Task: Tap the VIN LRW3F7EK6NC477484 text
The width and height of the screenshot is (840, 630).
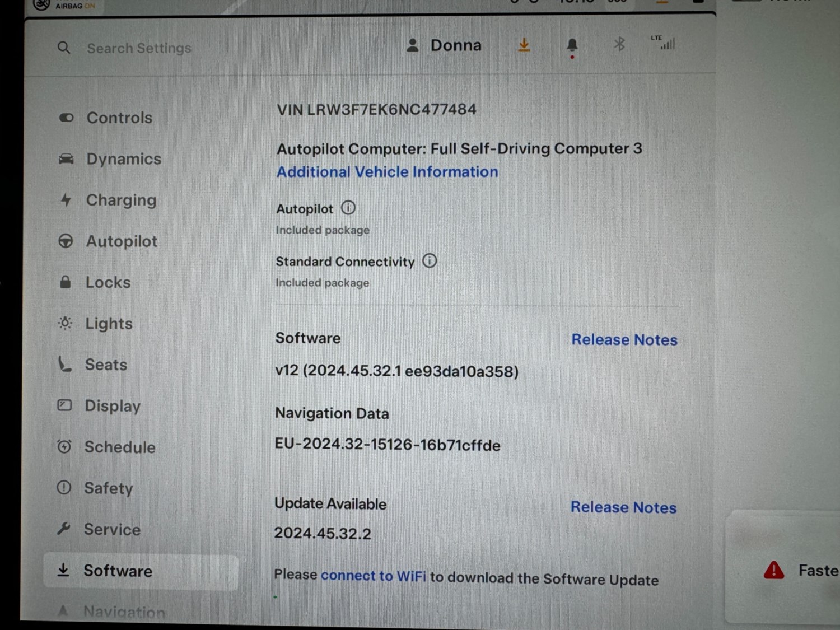Action: [376, 109]
